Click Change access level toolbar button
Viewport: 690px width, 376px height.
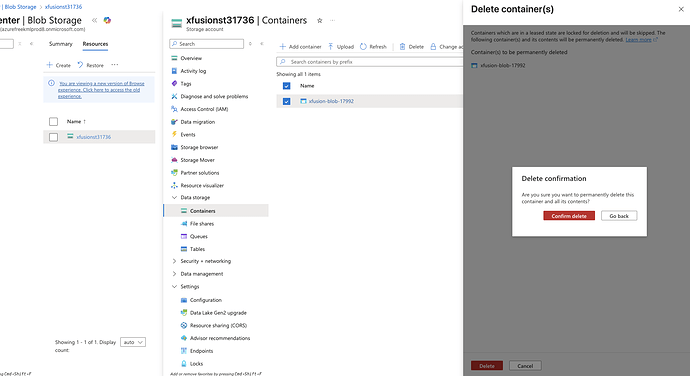[446, 47]
